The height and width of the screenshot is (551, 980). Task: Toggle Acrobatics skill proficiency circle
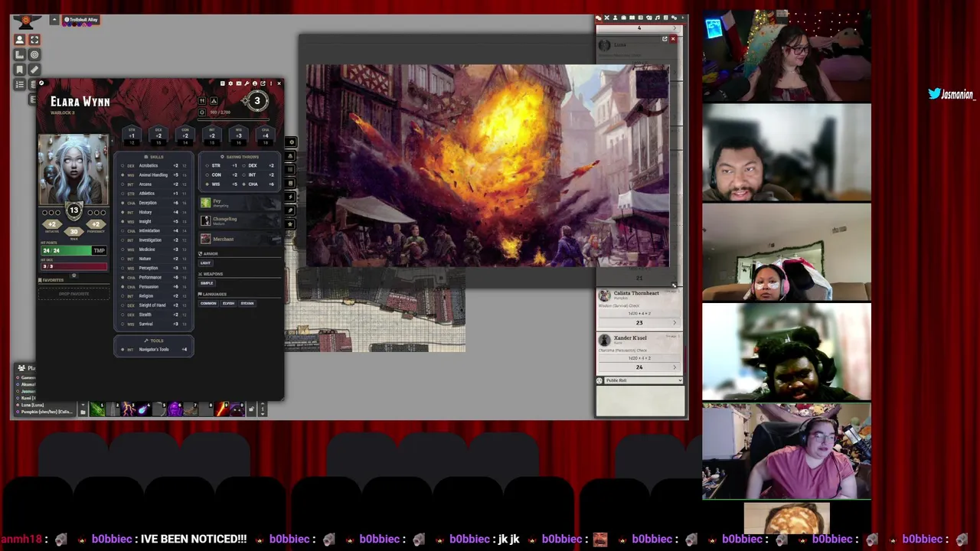click(x=122, y=166)
